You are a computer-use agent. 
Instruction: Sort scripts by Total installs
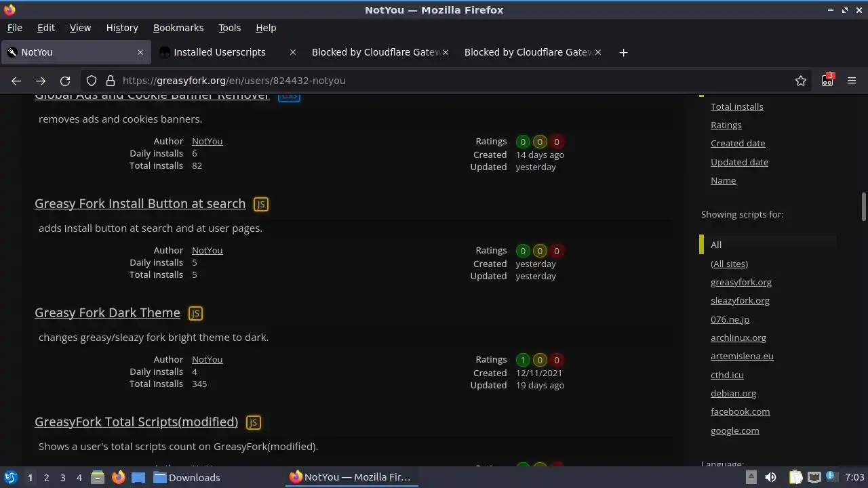click(x=736, y=106)
